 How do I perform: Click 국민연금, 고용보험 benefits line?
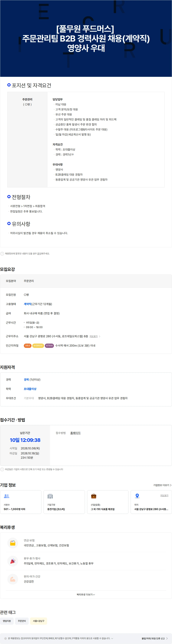46,545
